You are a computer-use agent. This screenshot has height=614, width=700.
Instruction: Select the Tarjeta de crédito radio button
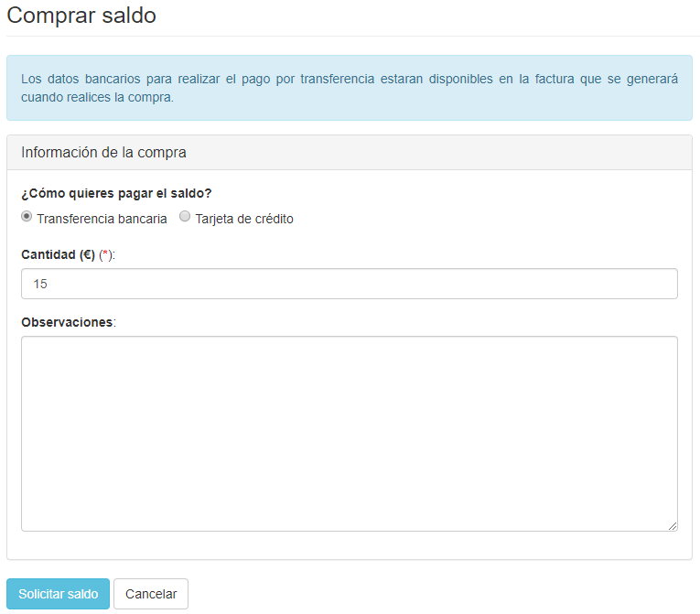(185, 218)
